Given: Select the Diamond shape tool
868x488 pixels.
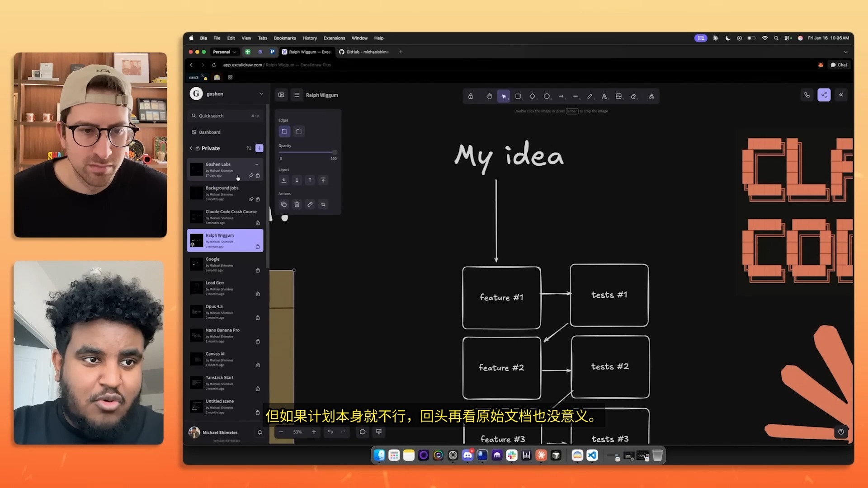Looking at the screenshot, I should click(532, 96).
